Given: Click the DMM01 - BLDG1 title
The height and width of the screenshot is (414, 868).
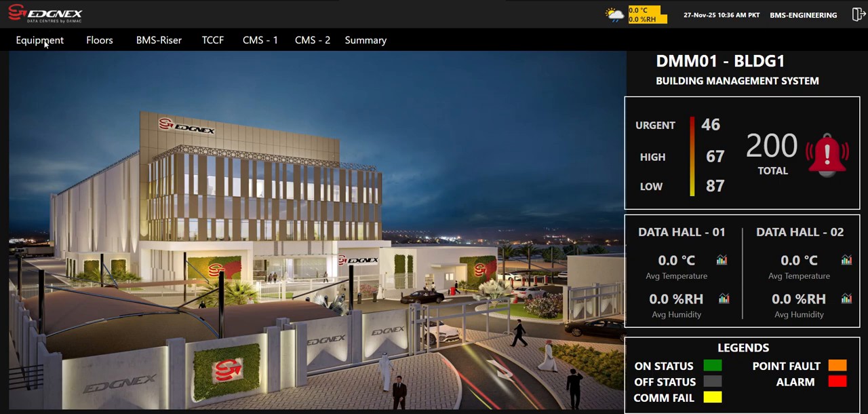Looking at the screenshot, I should point(720,61).
